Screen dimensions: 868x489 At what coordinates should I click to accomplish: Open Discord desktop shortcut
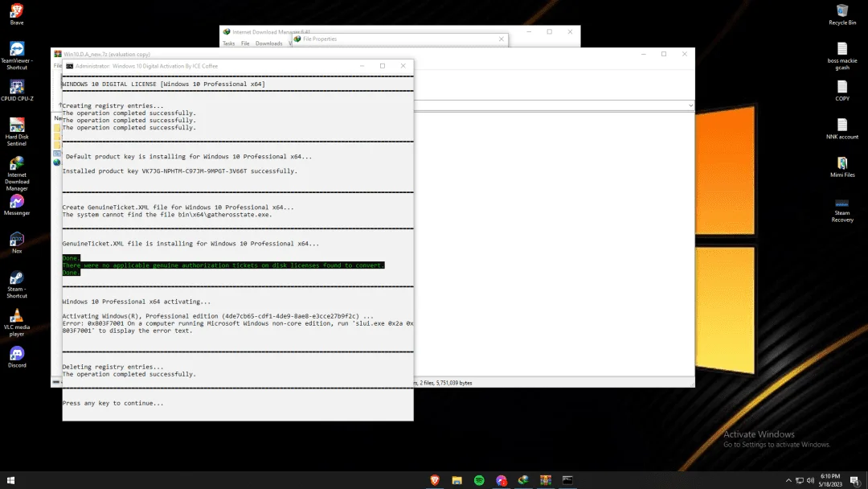pos(17,357)
